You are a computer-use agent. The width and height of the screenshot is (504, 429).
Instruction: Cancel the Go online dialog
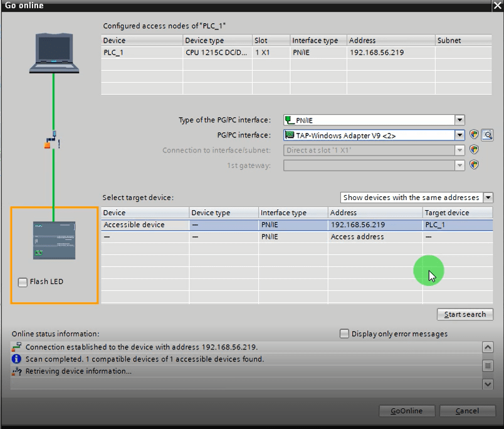467,411
